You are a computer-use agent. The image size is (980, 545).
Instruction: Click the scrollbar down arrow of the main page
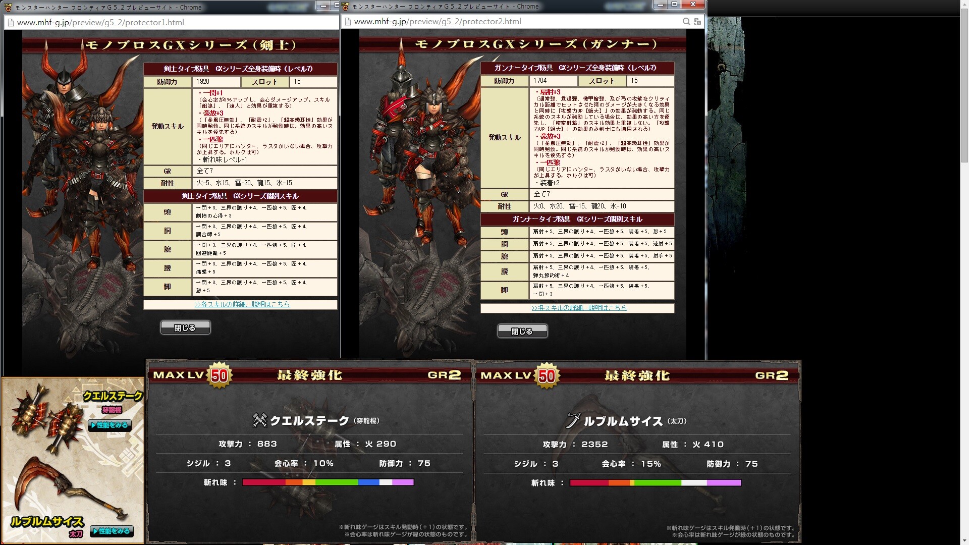point(964,540)
